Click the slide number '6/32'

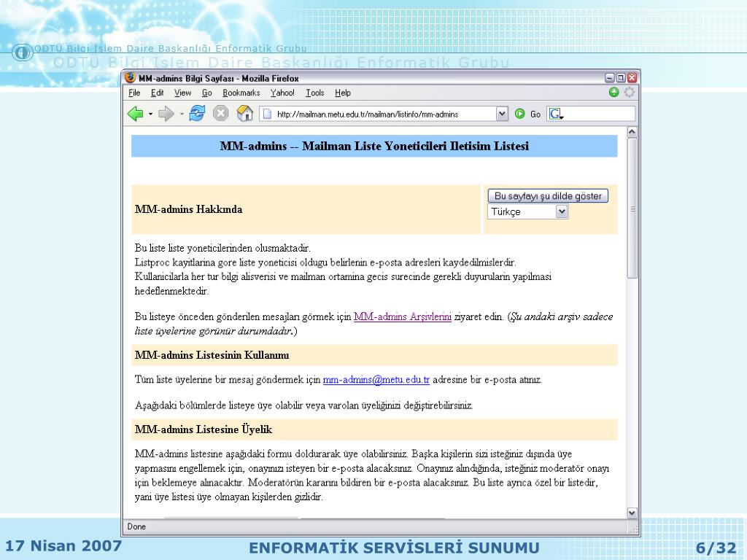click(716, 548)
